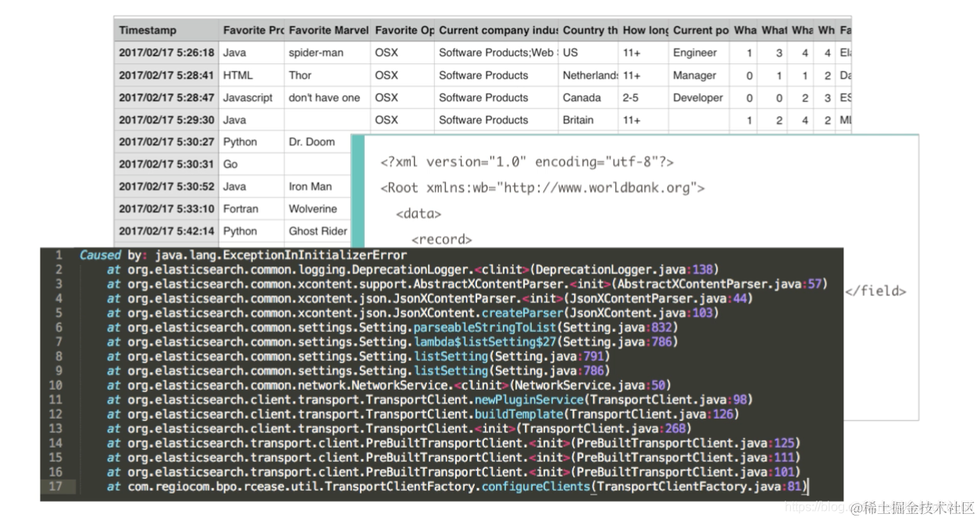This screenshot has height=521, width=980.
Task: Click the Developer position cell
Action: [x=699, y=98]
